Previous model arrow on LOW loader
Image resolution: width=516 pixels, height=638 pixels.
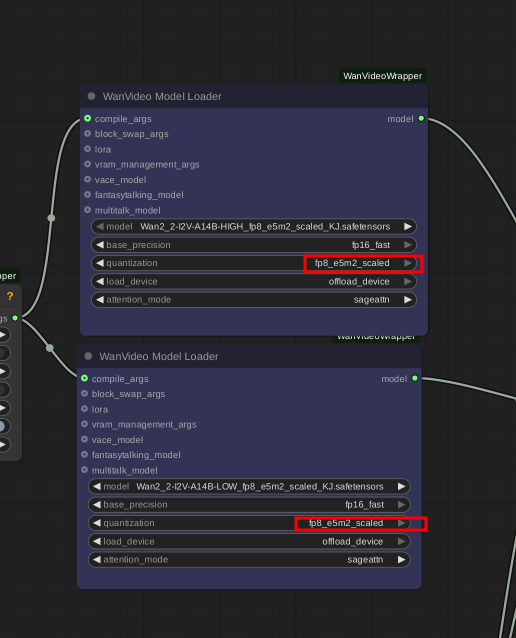(x=96, y=487)
